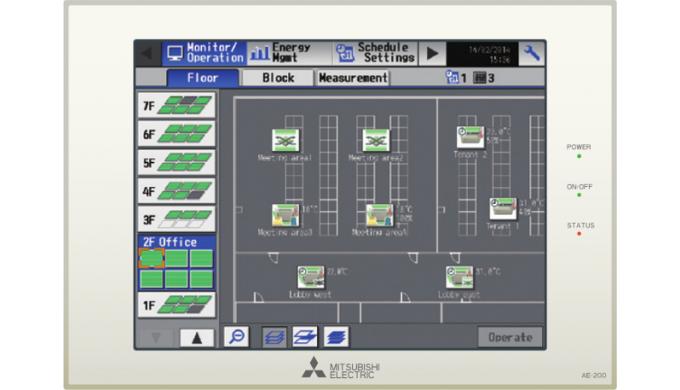Select the Tenant 2 indoor unit icon
The height and width of the screenshot is (390, 680).
(x=471, y=137)
